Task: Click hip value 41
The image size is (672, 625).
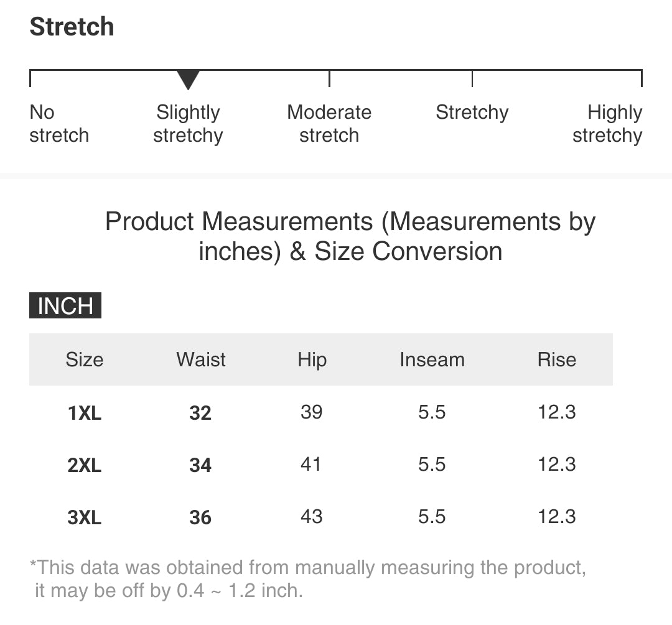Action: 311,465
